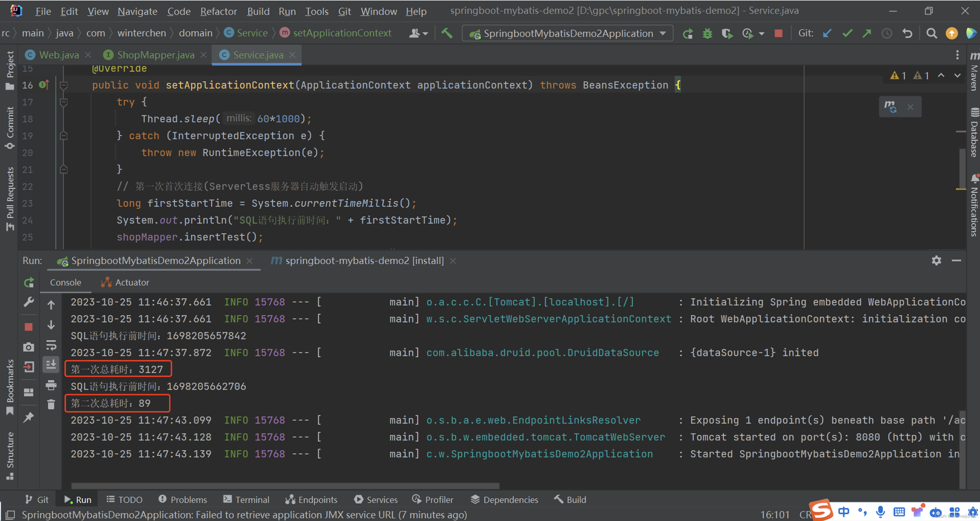Click the Git Rollback icon

[x=907, y=34]
